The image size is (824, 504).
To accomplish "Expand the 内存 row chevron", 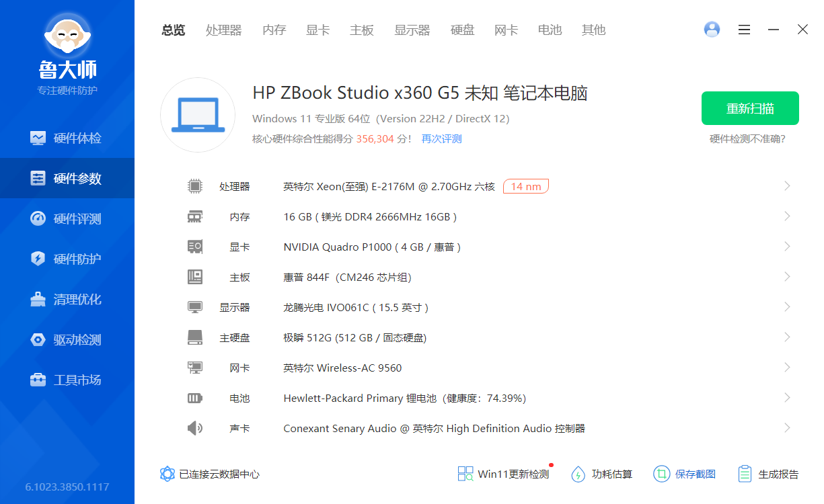I will [787, 216].
